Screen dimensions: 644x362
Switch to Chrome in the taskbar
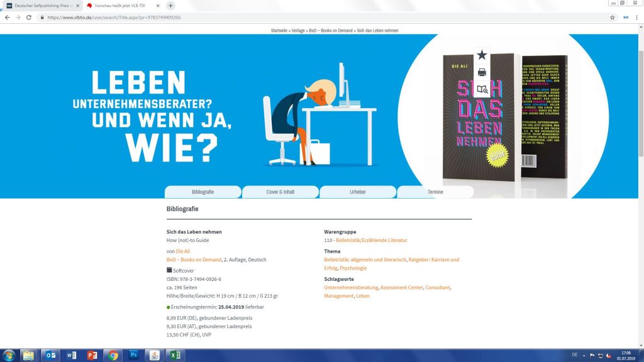pyautogui.click(x=113, y=356)
